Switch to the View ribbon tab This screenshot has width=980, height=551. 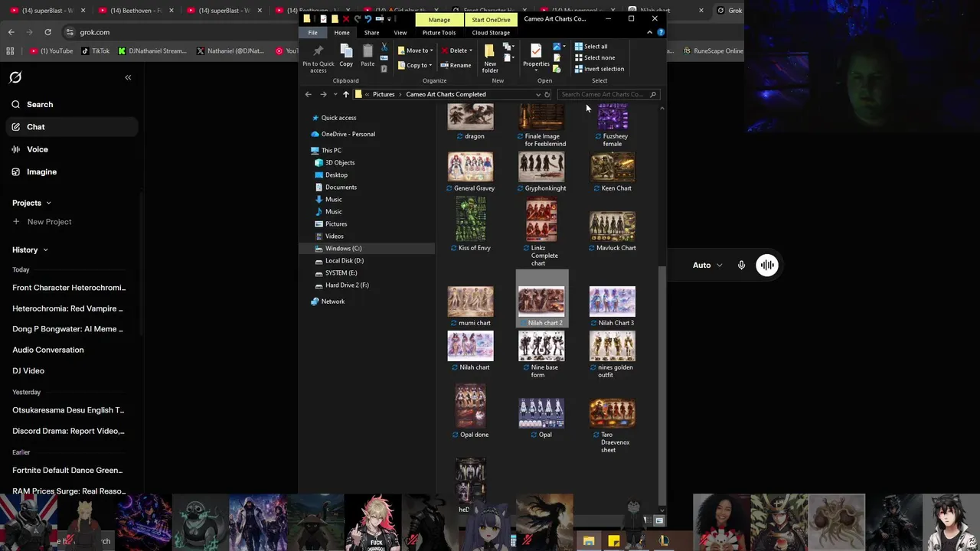pos(400,32)
